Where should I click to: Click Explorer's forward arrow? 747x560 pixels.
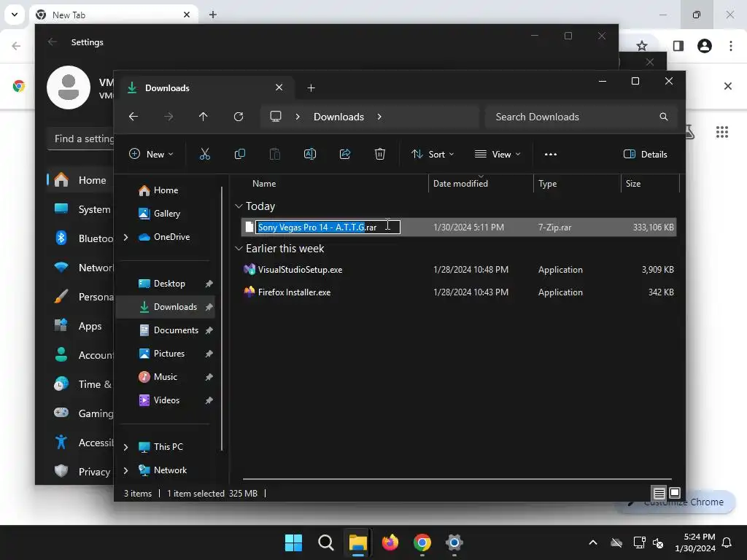click(x=169, y=117)
